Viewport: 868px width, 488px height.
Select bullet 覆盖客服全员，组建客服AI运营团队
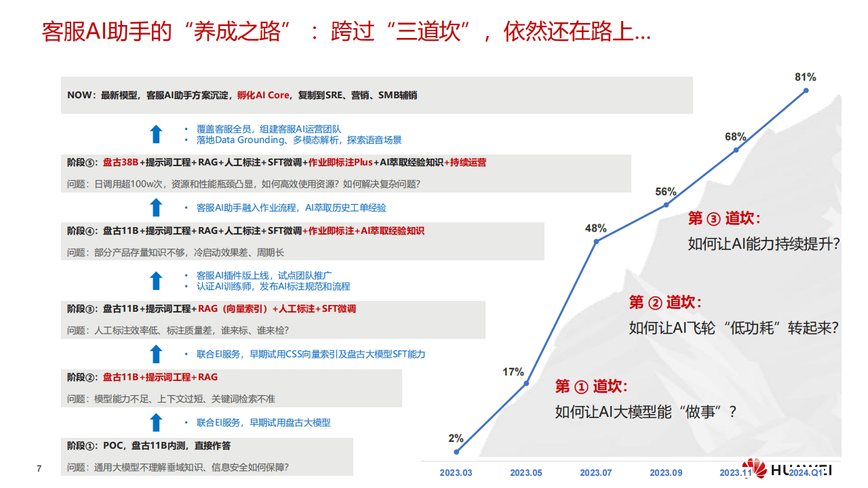click(x=269, y=129)
